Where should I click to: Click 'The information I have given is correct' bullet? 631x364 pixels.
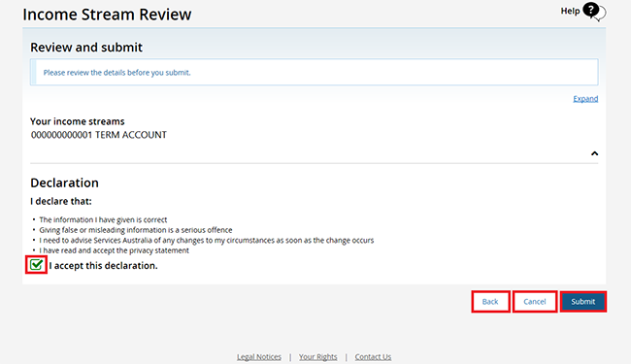tap(103, 219)
